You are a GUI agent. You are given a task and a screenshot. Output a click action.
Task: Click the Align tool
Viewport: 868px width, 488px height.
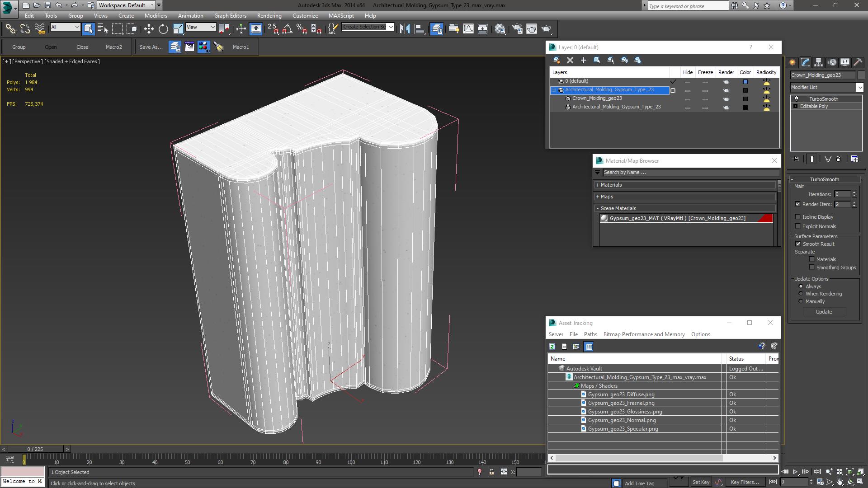tap(420, 29)
